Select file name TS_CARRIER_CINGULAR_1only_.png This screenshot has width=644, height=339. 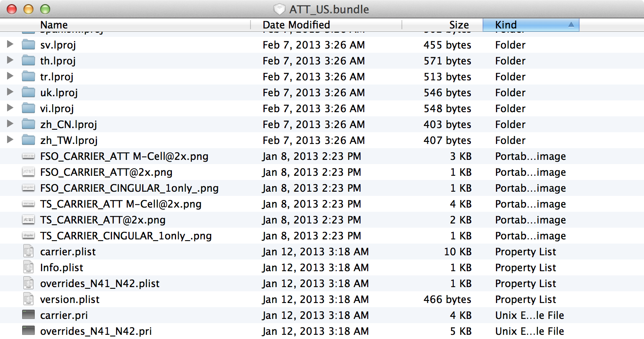126,236
